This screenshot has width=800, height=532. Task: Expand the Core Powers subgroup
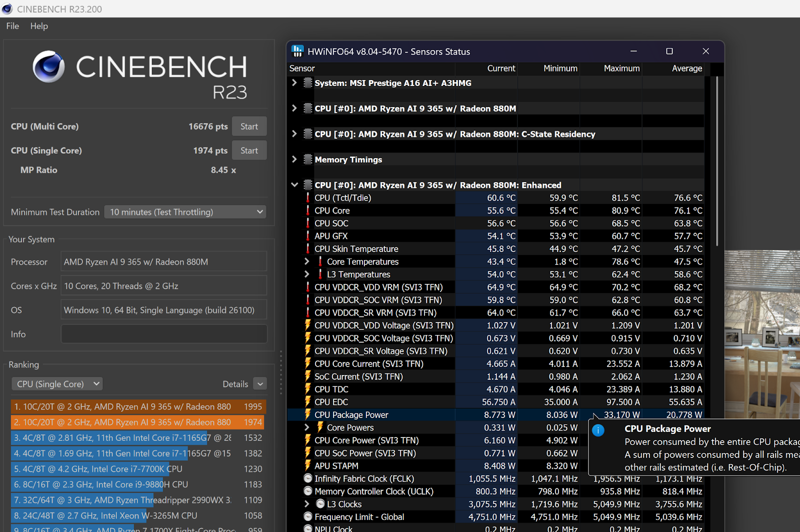click(x=307, y=427)
